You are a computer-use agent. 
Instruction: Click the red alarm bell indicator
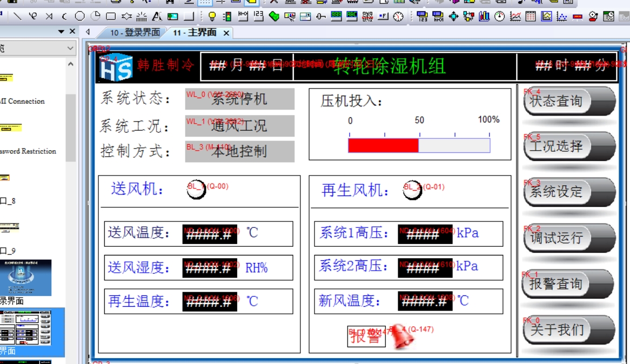click(403, 336)
